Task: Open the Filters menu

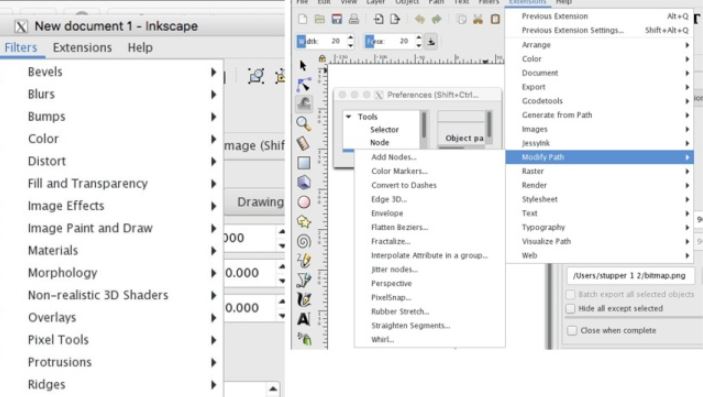Action: pyautogui.click(x=21, y=48)
